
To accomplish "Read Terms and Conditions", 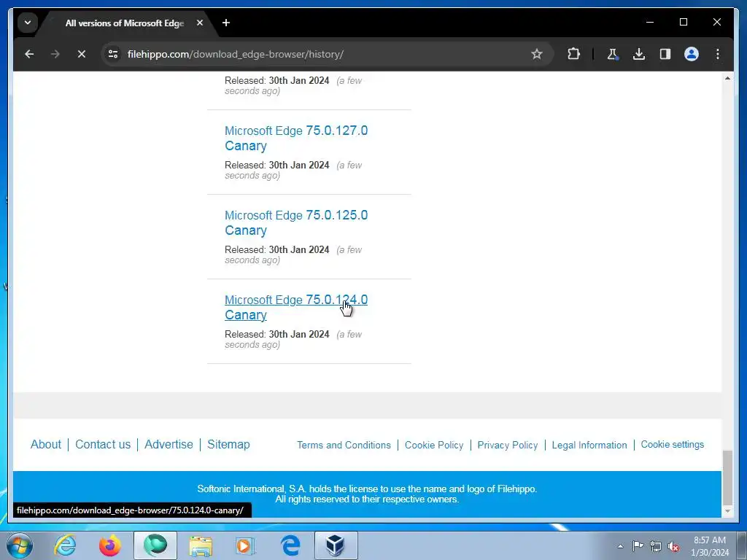I will [x=344, y=446].
